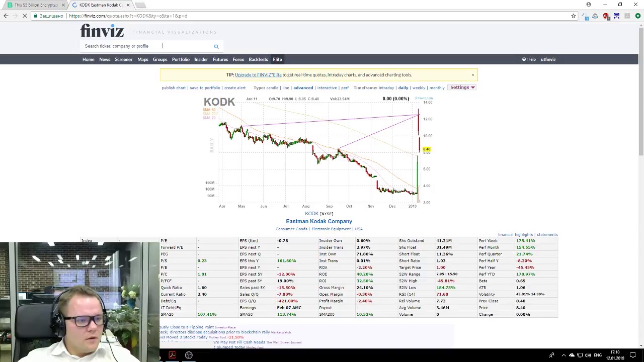
Task: Open the Groups menu item
Action: [160, 59]
